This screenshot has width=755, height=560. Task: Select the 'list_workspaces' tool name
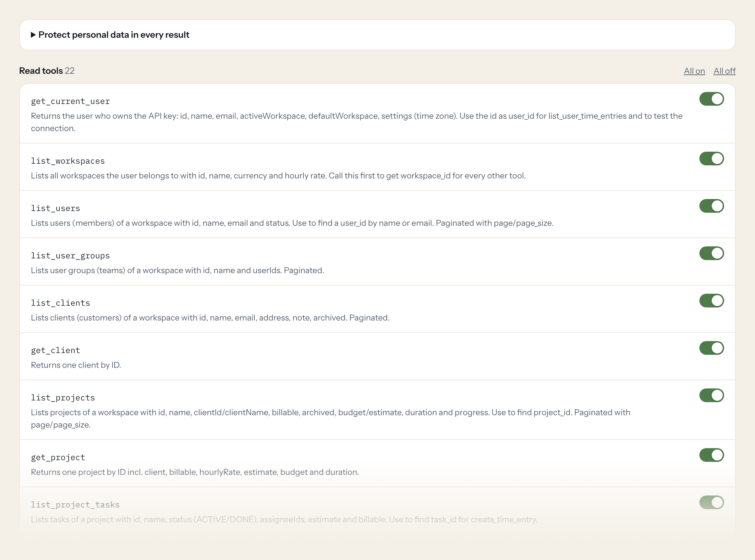tap(68, 161)
